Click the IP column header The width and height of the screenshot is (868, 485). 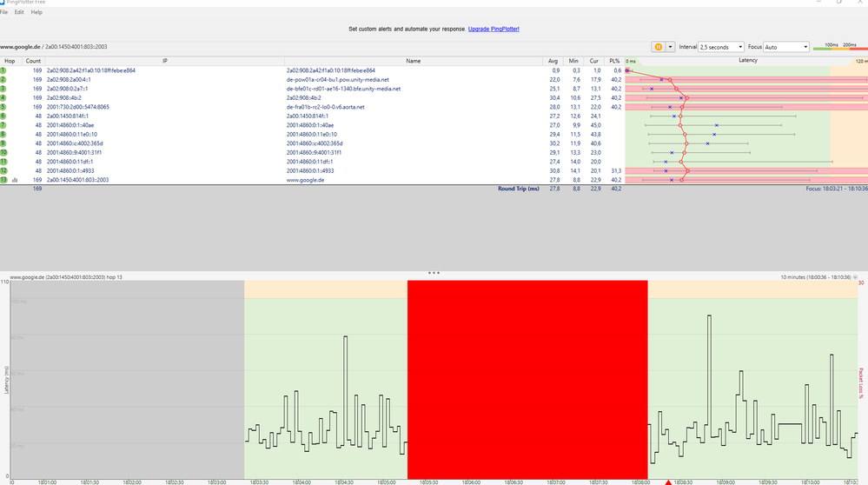(164, 61)
